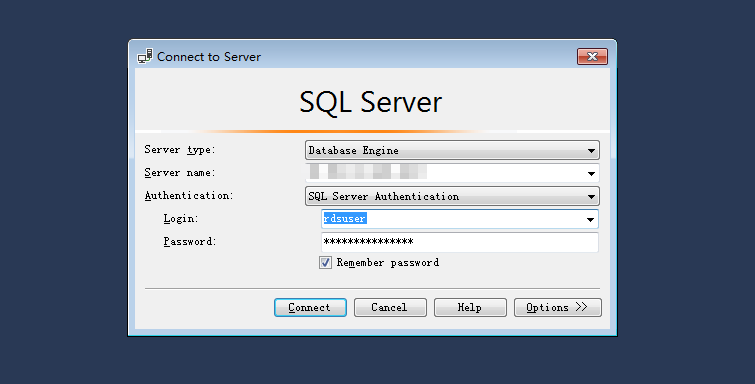Image resolution: width=755 pixels, height=384 pixels.
Task: Click the Cancel button
Action: coord(390,307)
